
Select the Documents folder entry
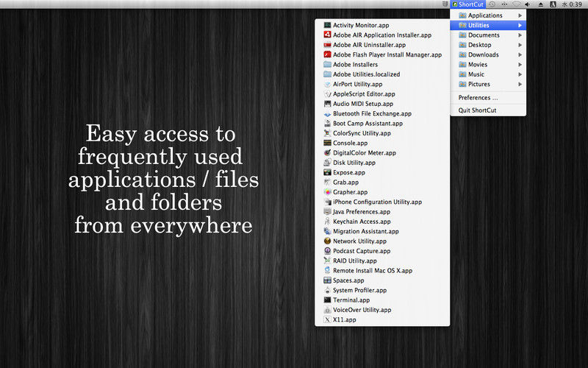tap(488, 35)
